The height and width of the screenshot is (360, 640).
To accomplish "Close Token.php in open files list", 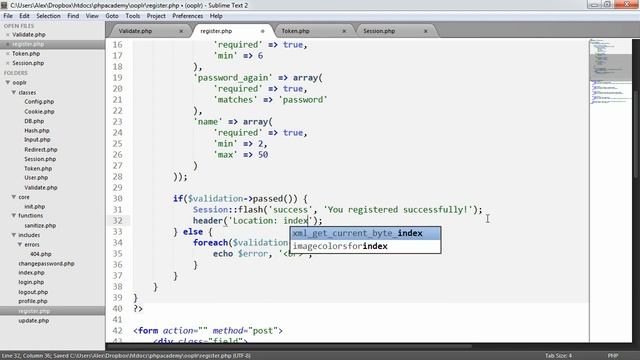I will 7,53.
